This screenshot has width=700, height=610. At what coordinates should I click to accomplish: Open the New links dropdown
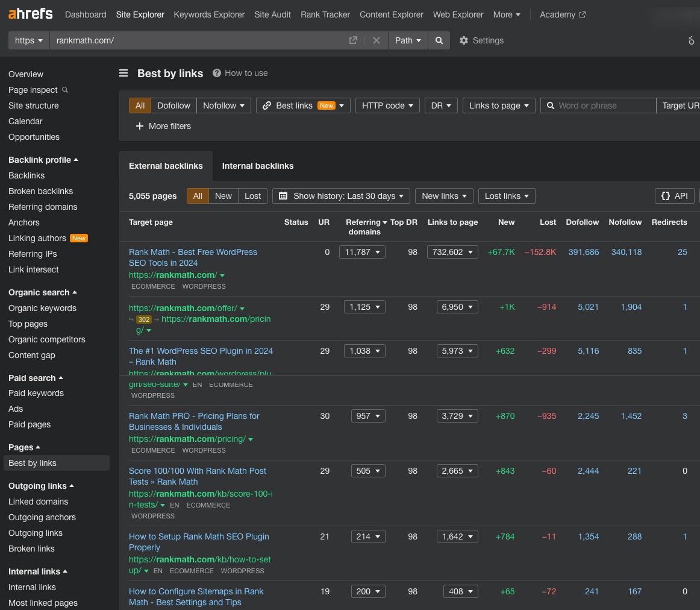pos(444,196)
